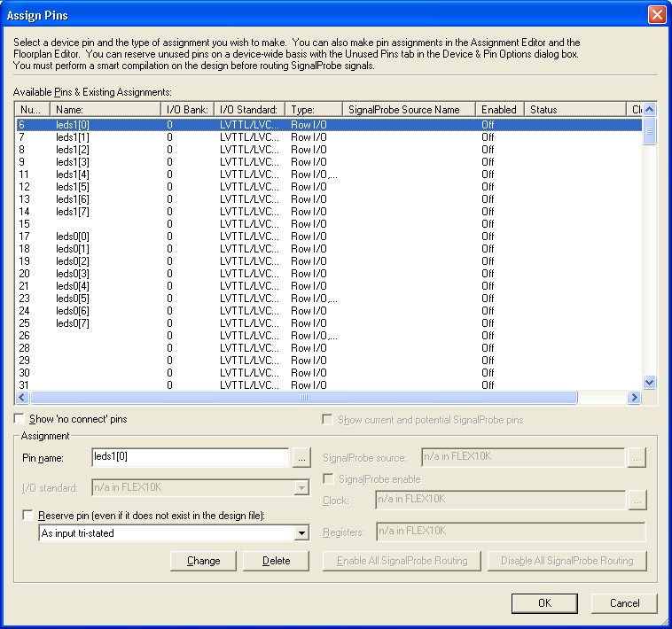
Task: Click inside the Pin name text field
Action: point(190,457)
